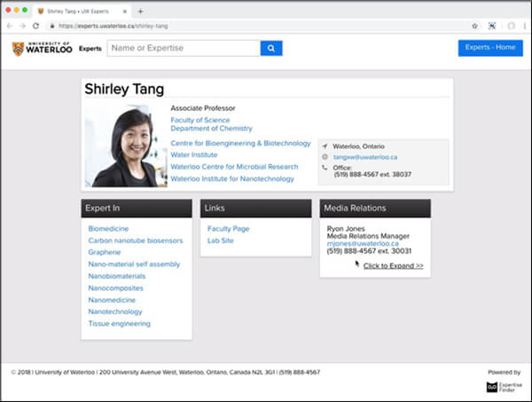Viewport: 532px width, 402px height.
Task: Click the Associate Professor title text
Action: [203, 108]
